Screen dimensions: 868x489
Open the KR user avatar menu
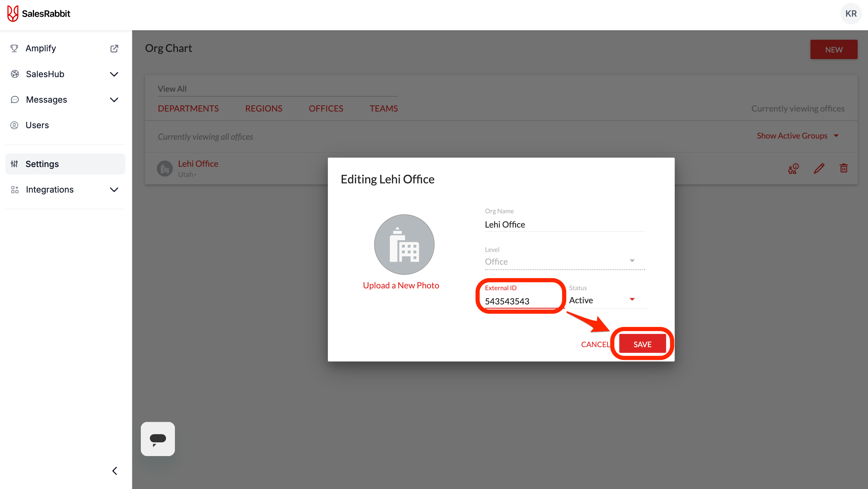tap(851, 13)
